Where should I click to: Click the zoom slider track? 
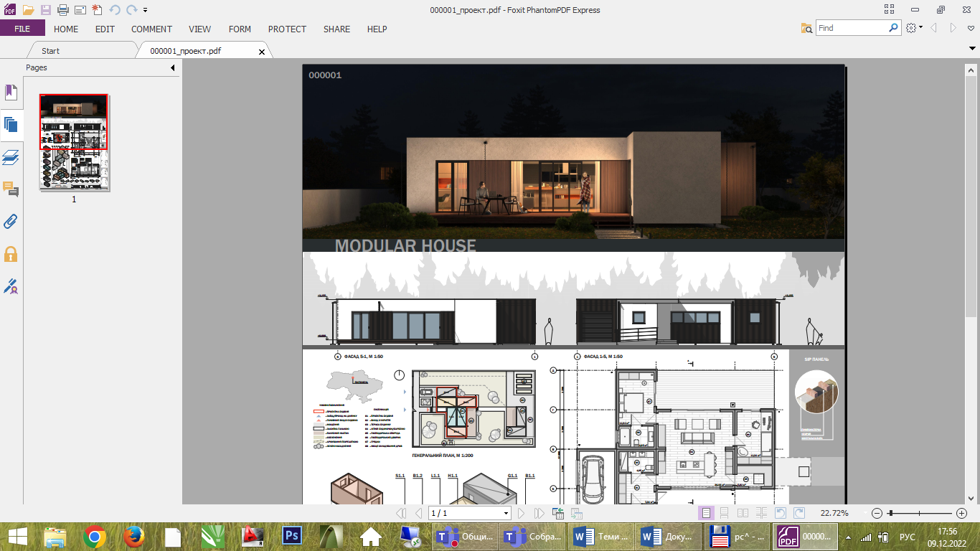pos(920,513)
